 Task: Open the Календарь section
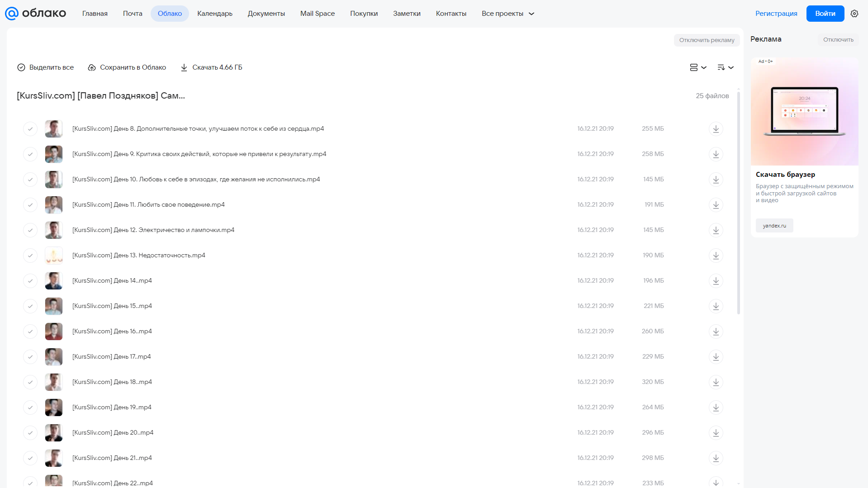coord(215,14)
